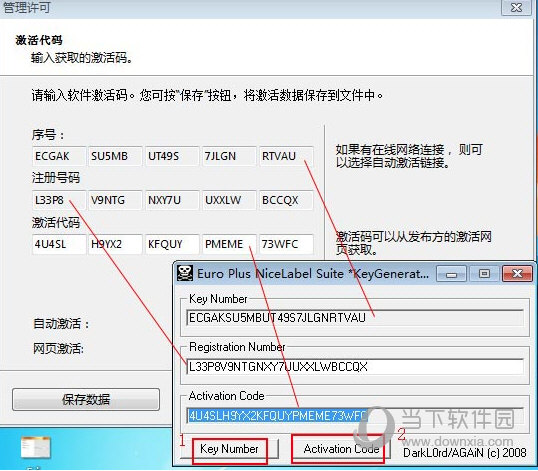Click the bold 激活代码 heading at top

click(39, 40)
